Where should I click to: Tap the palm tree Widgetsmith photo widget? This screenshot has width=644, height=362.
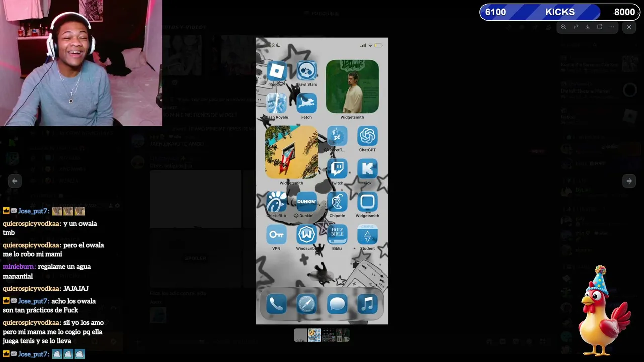click(x=291, y=152)
